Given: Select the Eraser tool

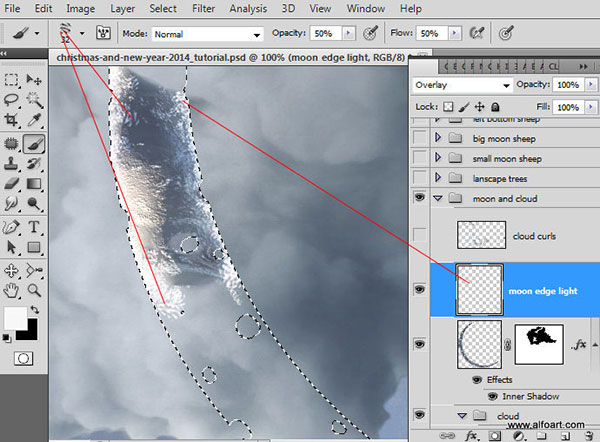Looking at the screenshot, I should tap(11, 184).
